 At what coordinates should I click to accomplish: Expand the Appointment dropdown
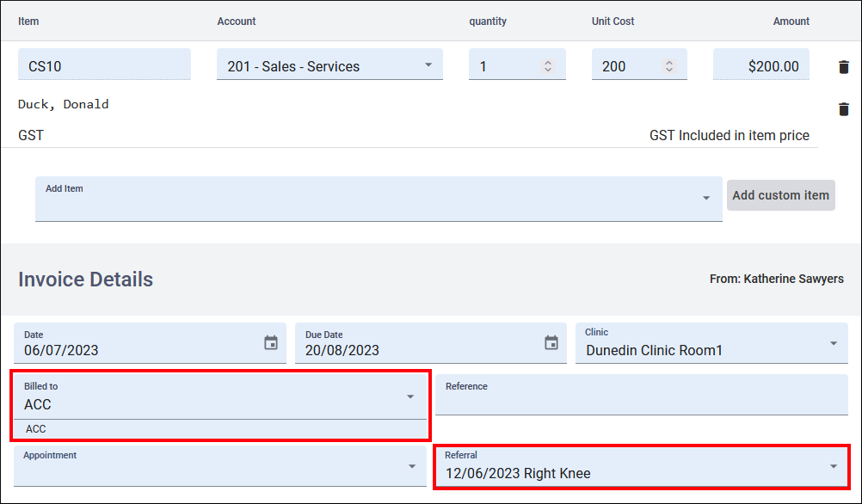click(411, 466)
